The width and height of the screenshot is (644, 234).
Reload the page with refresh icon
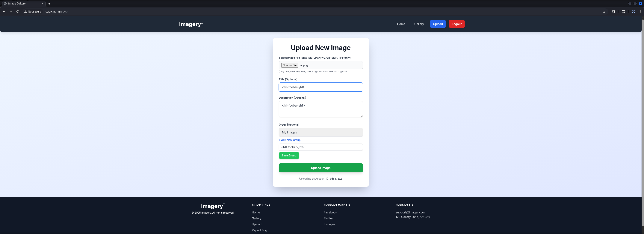(x=17, y=11)
